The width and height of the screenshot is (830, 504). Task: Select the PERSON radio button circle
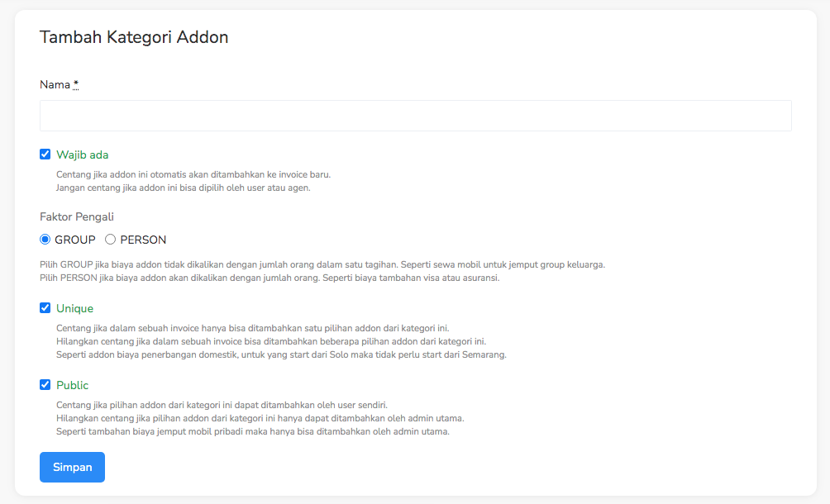point(110,240)
